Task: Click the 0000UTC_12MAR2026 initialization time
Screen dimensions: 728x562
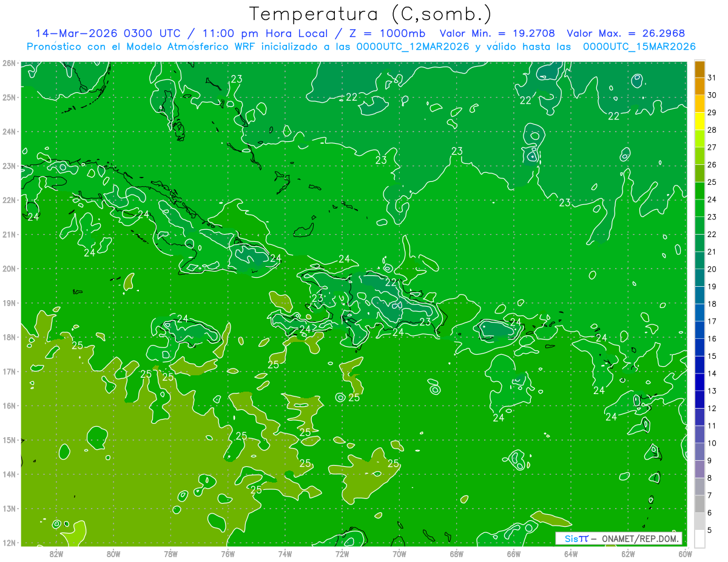Action: click(413, 47)
